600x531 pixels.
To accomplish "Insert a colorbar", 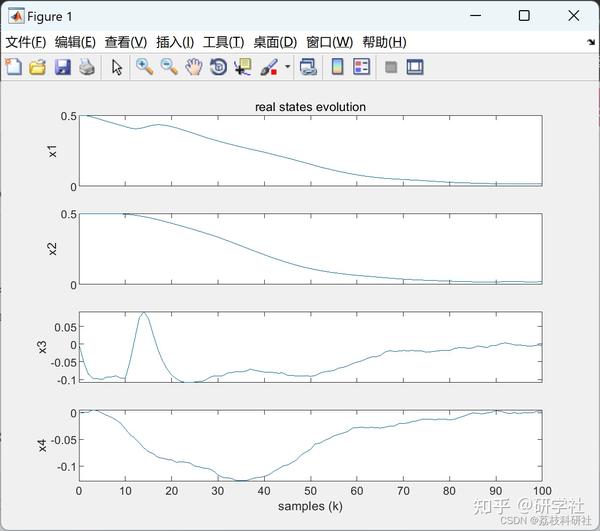I will pyautogui.click(x=337, y=67).
